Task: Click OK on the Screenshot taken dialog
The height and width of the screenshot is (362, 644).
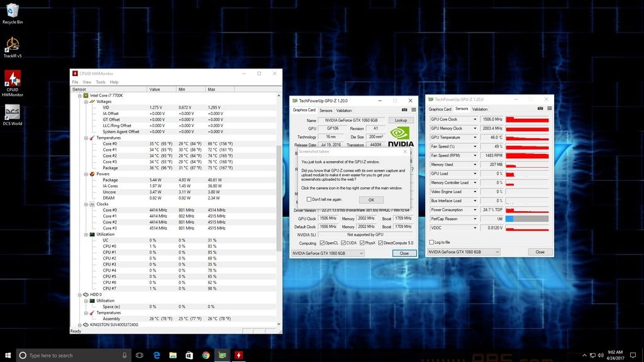Action: point(371,199)
